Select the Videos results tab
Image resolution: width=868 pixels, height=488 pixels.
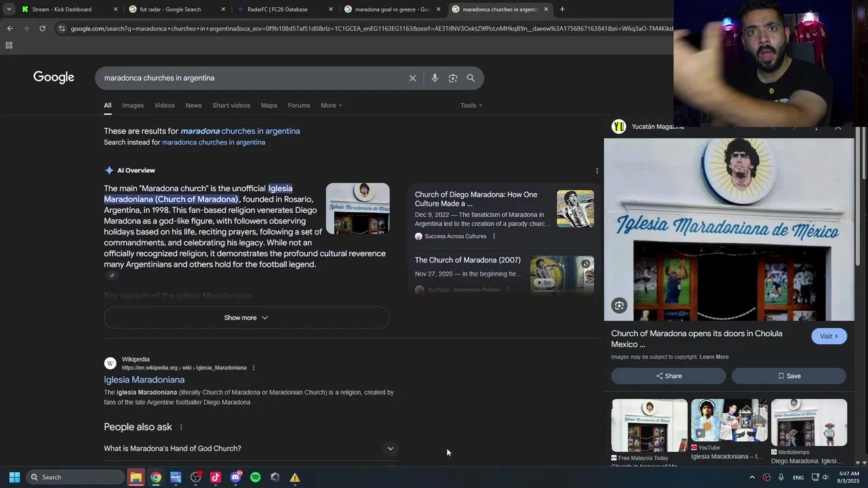(x=164, y=105)
